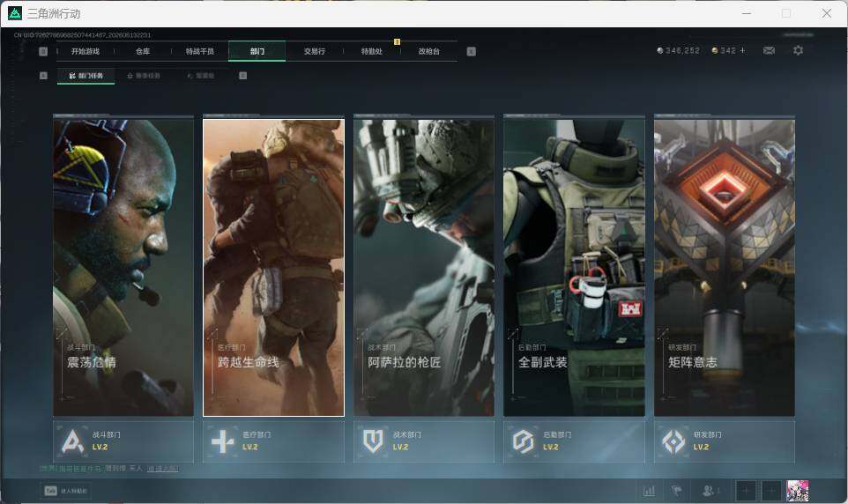Add premium currency with the plus sign
Image resolution: width=848 pixels, height=504 pixels.
(x=742, y=50)
